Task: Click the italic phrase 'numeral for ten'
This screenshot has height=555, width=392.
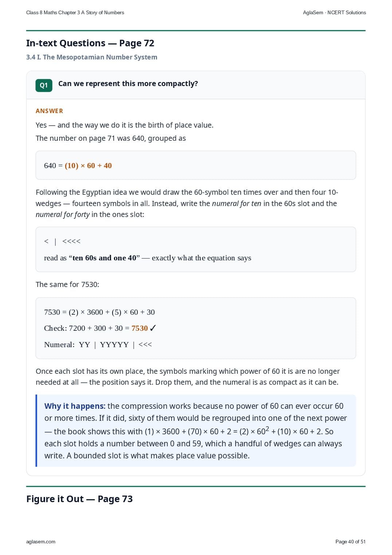Action: [x=236, y=203]
